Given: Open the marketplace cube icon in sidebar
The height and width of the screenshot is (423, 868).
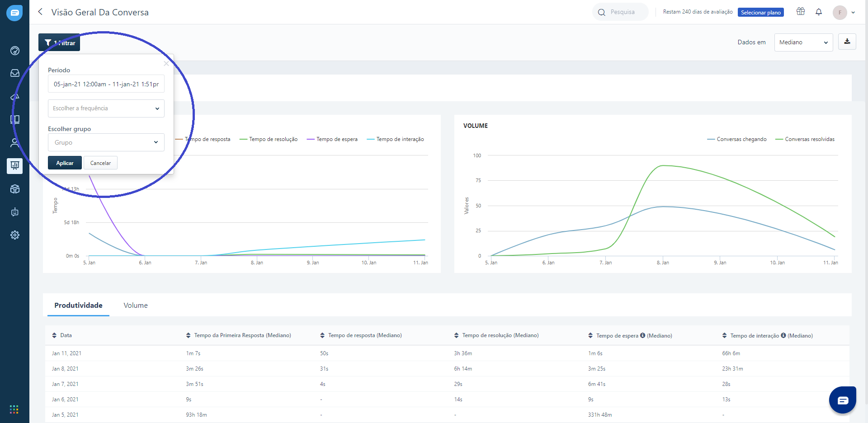Looking at the screenshot, I should coord(15,189).
